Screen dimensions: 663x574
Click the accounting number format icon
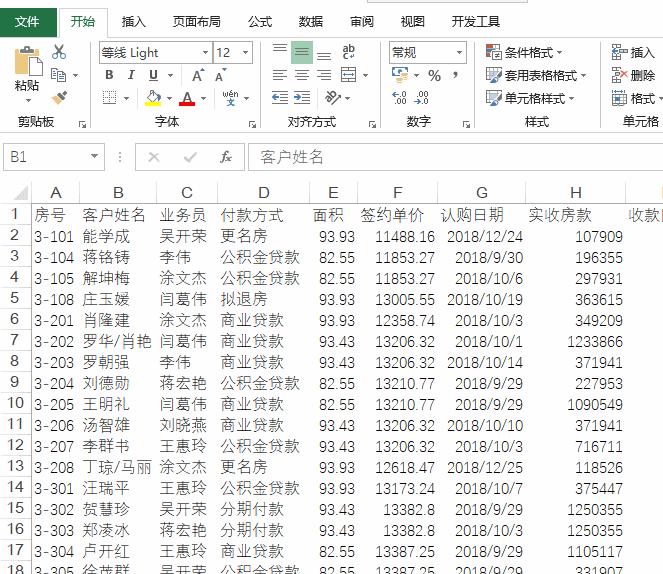pos(400,75)
